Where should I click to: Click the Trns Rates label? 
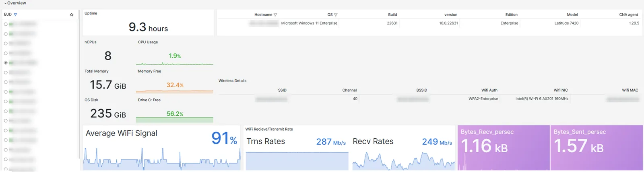click(266, 141)
